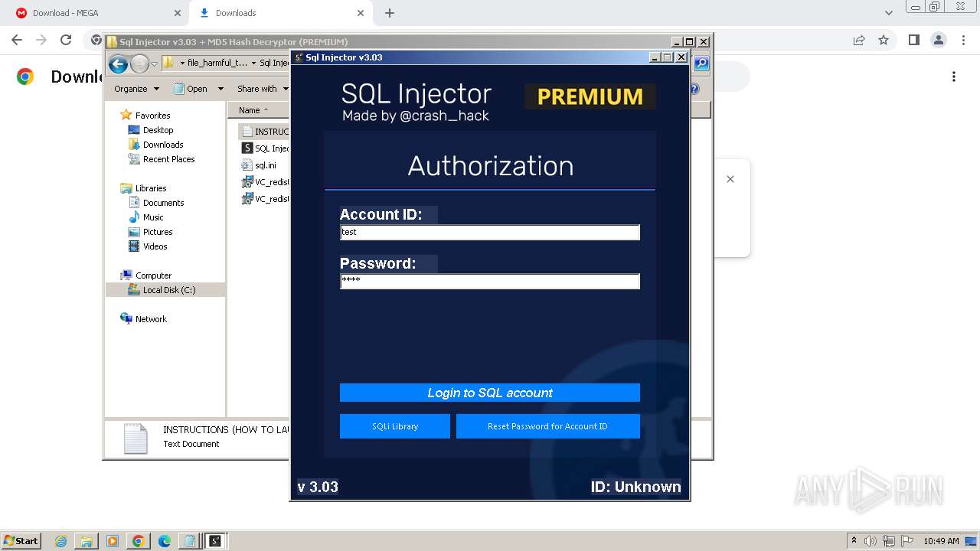Viewport: 980px width, 551px height.
Task: Focus the Password input field
Action: pyautogui.click(x=490, y=281)
